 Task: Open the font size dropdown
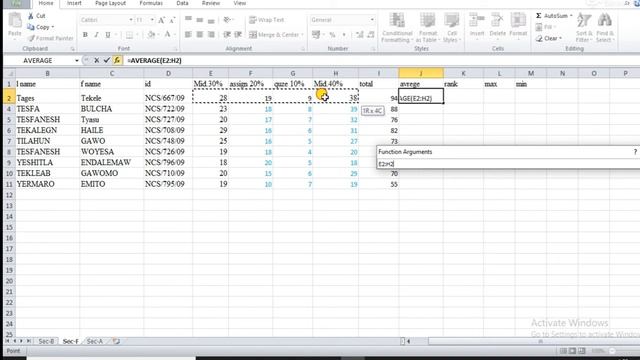[152, 20]
